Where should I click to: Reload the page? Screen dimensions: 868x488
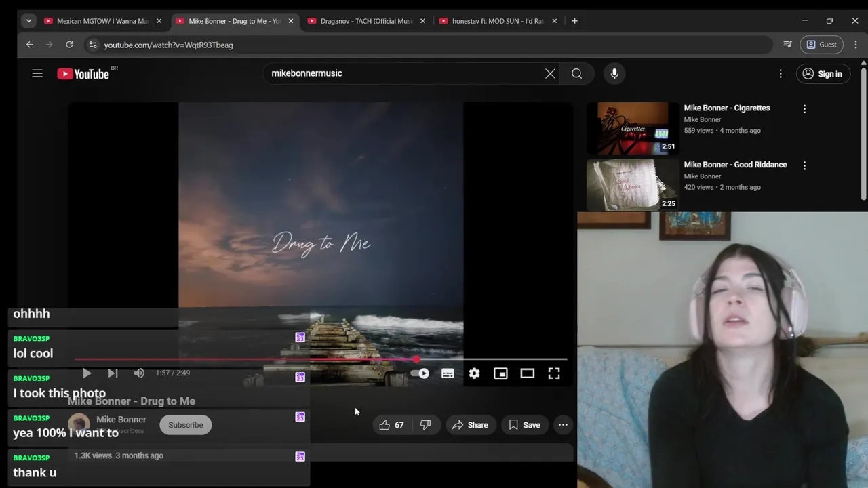click(x=69, y=45)
